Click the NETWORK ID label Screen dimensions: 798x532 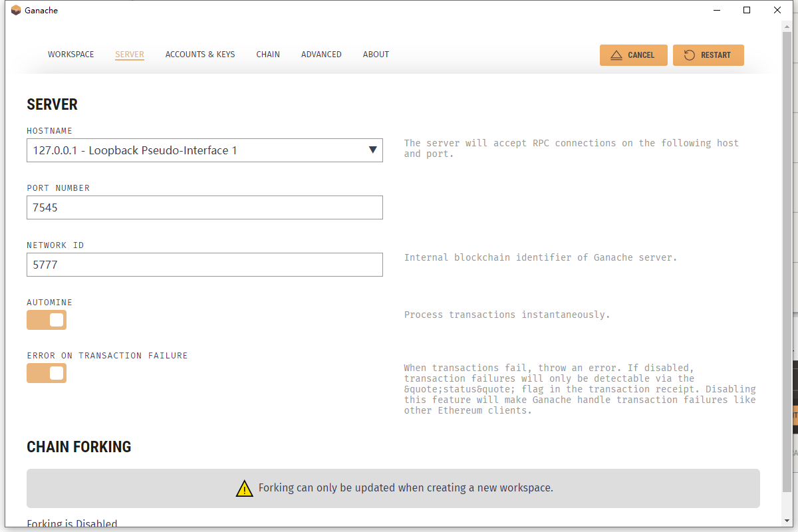[x=55, y=245]
